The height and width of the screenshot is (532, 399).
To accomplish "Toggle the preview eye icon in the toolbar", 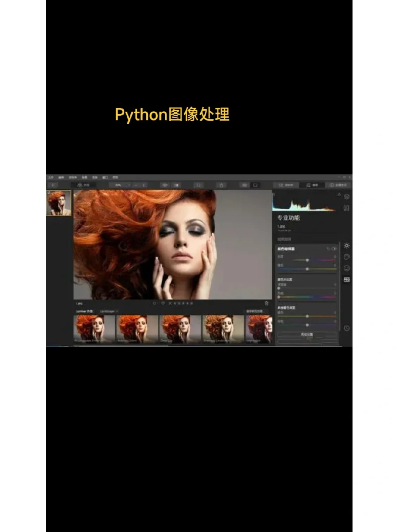I will 165,185.
